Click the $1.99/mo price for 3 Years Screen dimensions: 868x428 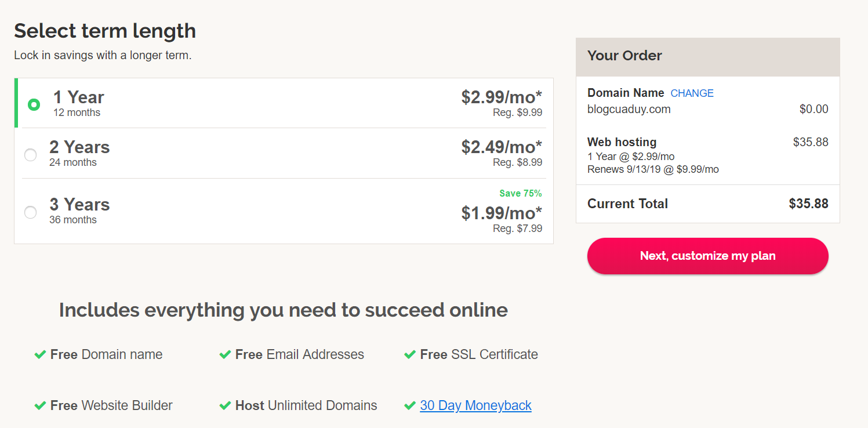[x=502, y=213]
